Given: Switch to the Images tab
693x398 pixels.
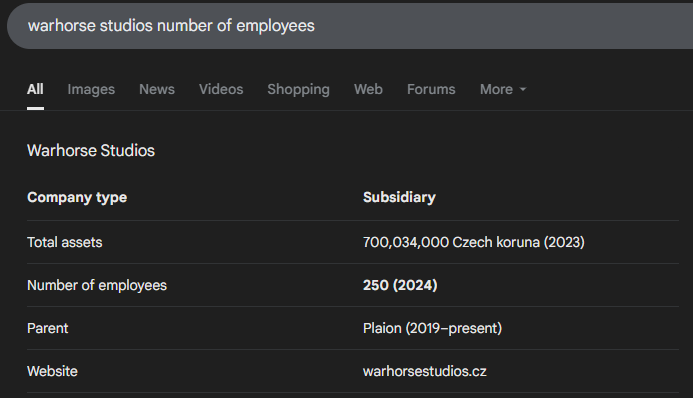Looking at the screenshot, I should (x=91, y=89).
